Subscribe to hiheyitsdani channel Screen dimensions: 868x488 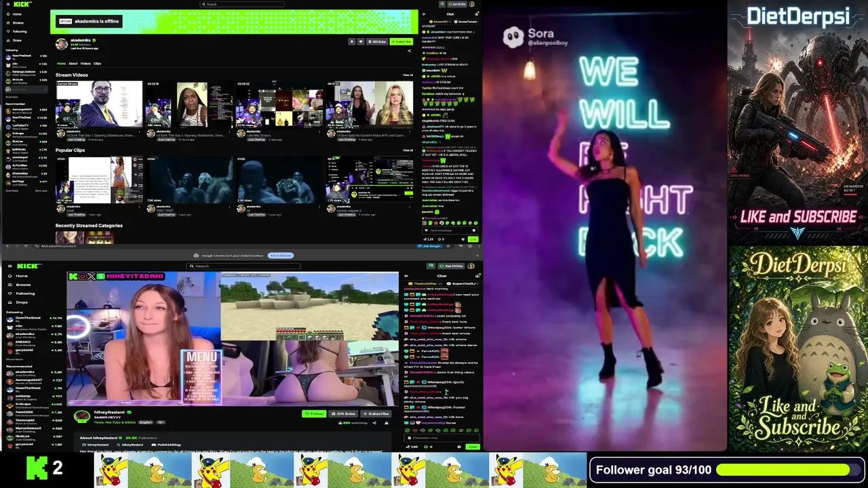tap(376, 413)
